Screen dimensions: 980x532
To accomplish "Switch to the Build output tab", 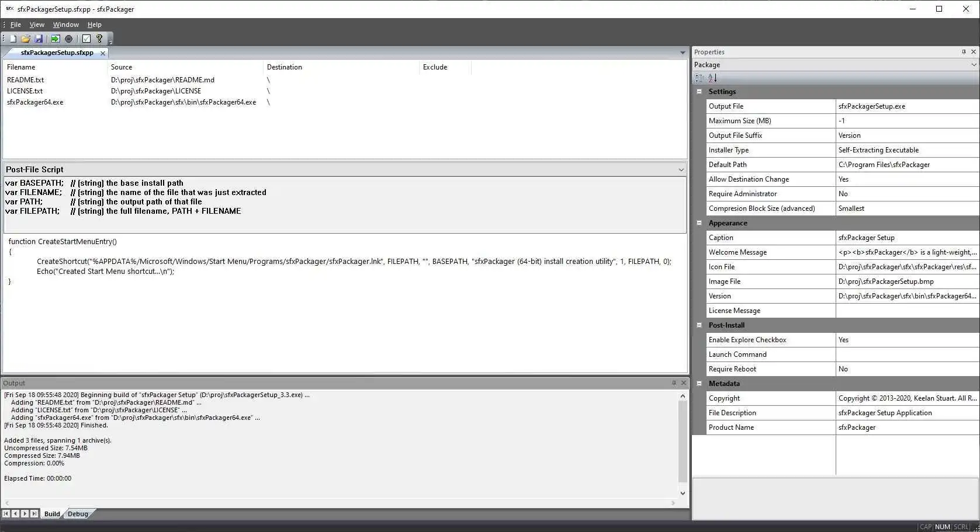I will click(x=52, y=514).
